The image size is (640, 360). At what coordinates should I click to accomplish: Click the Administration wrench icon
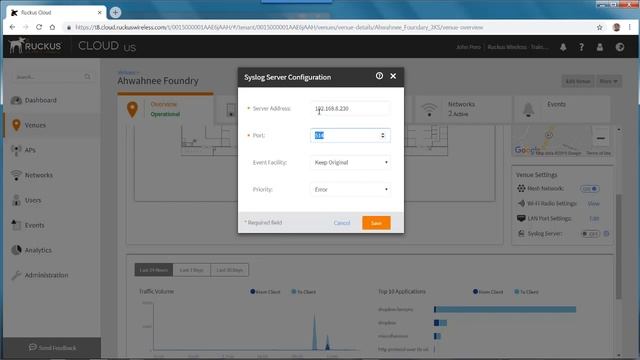[16, 275]
